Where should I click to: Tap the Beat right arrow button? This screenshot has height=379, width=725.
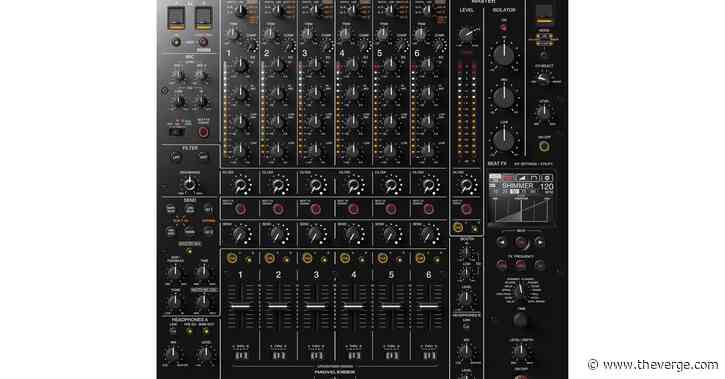539,242
